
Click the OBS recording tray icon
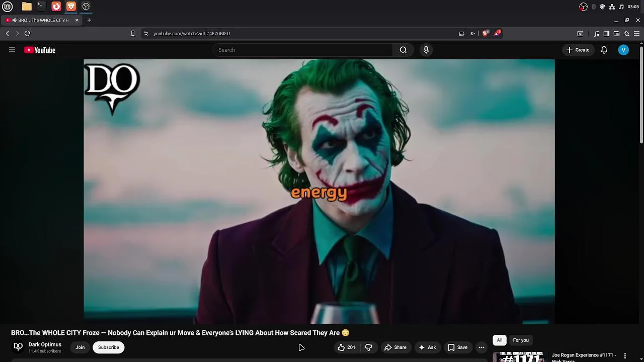[x=583, y=7]
